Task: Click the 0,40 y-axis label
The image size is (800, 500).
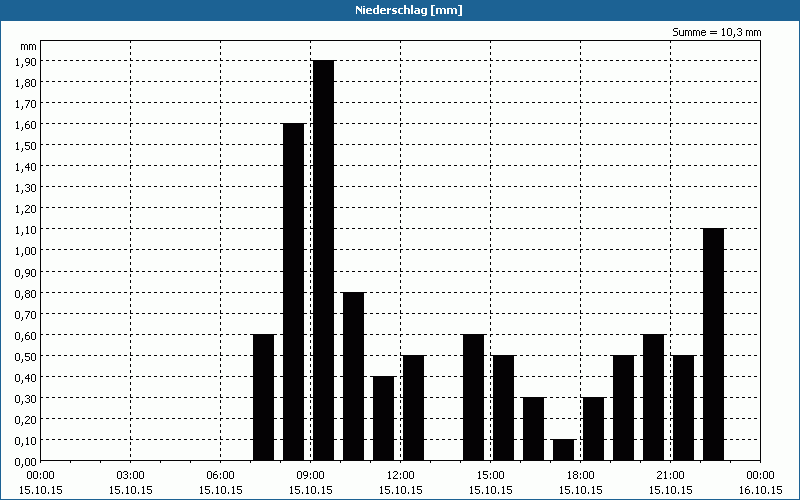Action: [x=27, y=377]
